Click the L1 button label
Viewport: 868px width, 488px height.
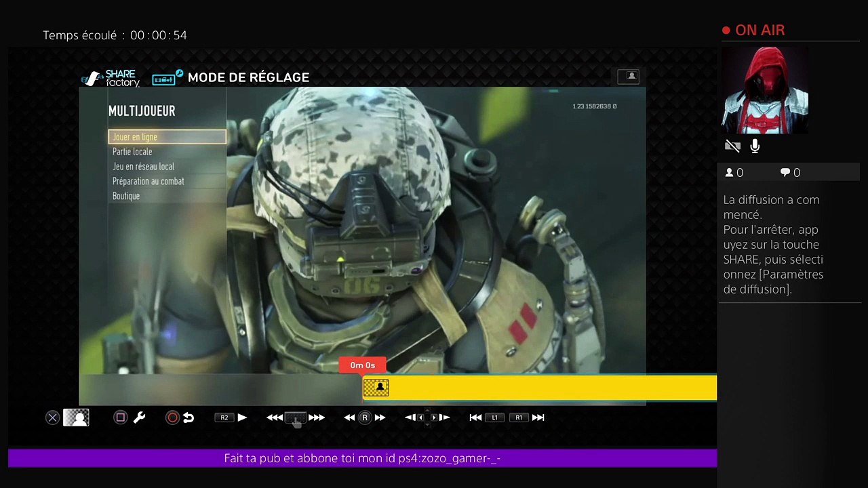click(495, 418)
